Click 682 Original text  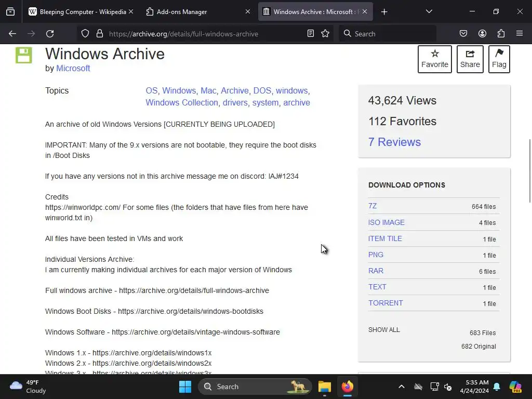tap(478, 347)
